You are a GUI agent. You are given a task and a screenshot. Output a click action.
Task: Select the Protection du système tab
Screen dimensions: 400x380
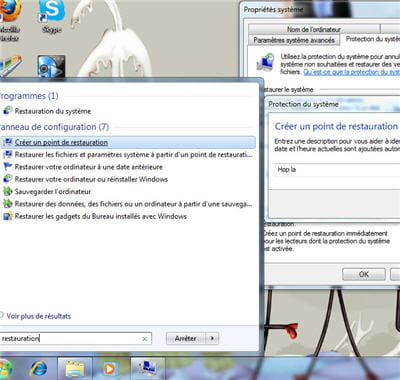pos(372,39)
